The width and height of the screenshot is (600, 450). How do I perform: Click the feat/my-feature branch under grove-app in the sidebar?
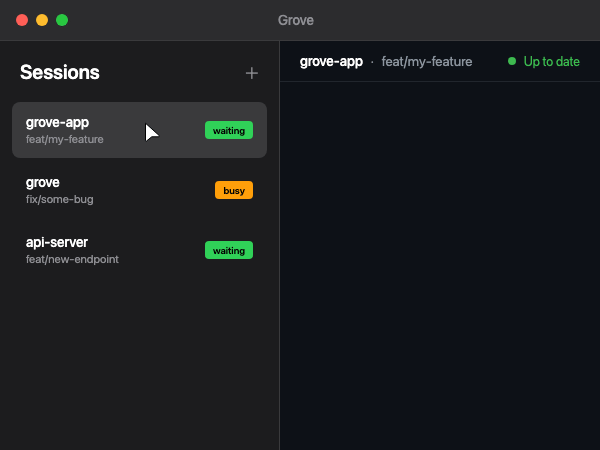coord(65,139)
